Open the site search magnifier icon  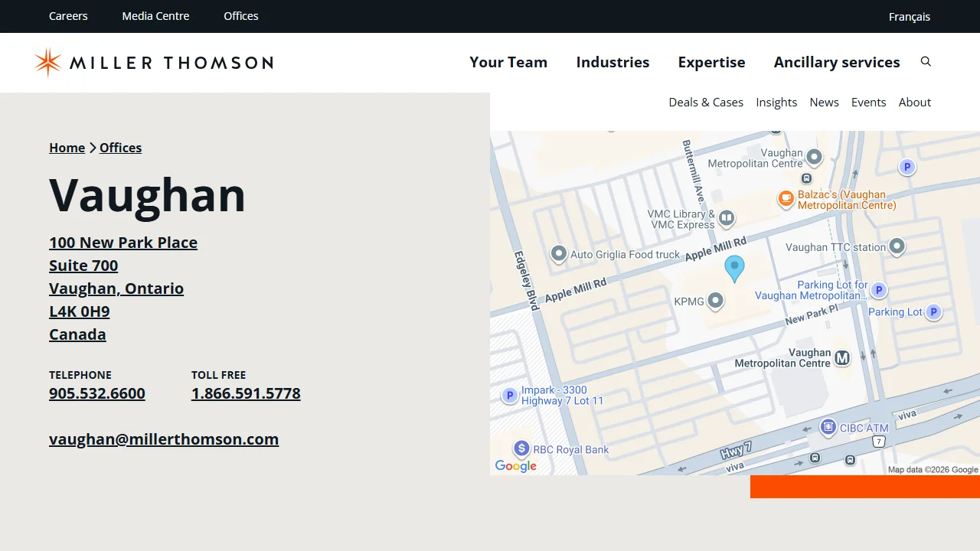click(x=926, y=62)
